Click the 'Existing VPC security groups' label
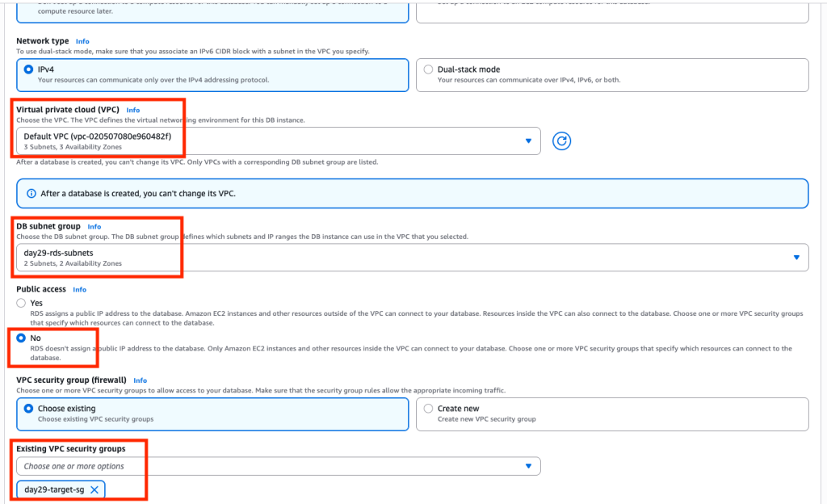Image resolution: width=827 pixels, height=504 pixels. tap(71, 448)
